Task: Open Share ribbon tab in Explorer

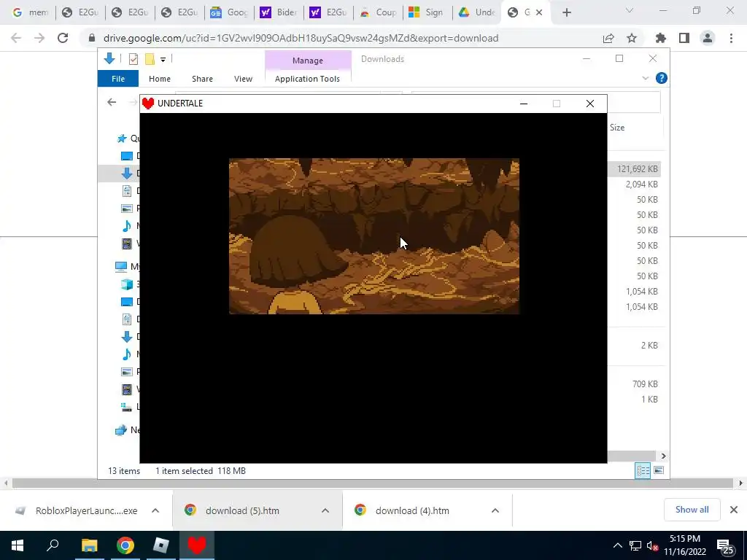Action: [x=203, y=79]
